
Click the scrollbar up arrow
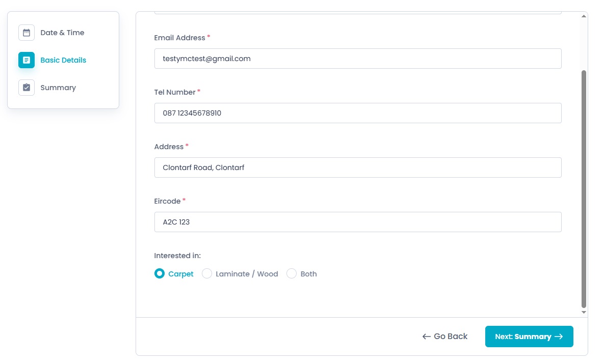pos(584,16)
